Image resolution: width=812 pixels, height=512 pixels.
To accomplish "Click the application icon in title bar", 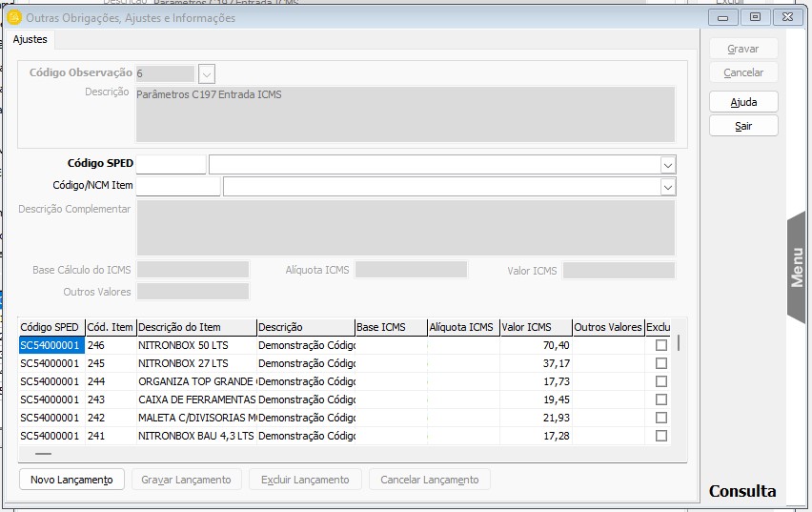I will pyautogui.click(x=14, y=17).
